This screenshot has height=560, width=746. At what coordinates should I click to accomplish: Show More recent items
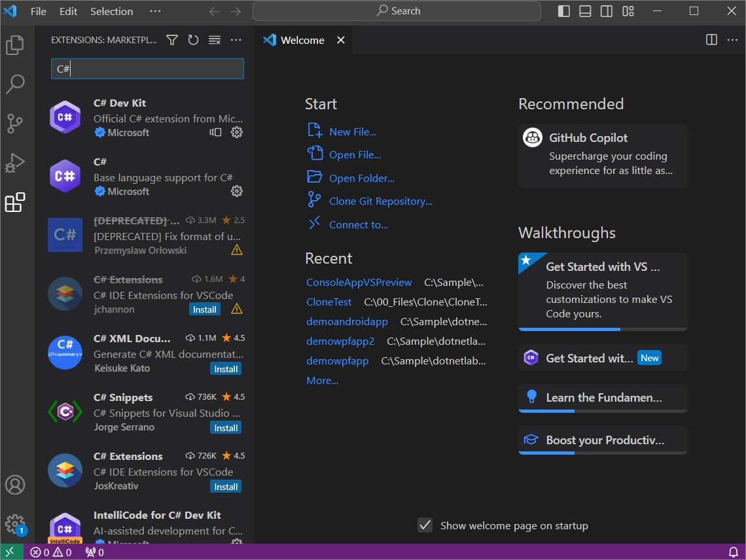pos(322,381)
